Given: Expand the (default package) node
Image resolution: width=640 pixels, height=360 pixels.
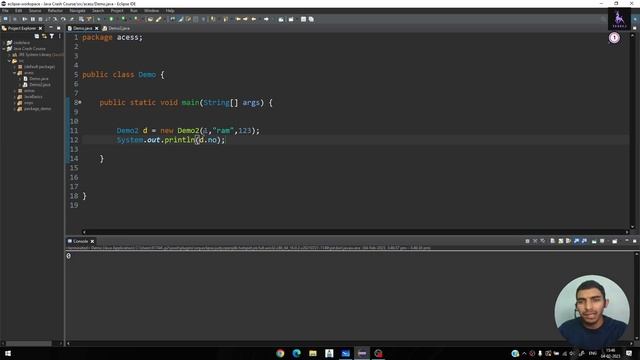Looking at the screenshot, I should click(15, 67).
